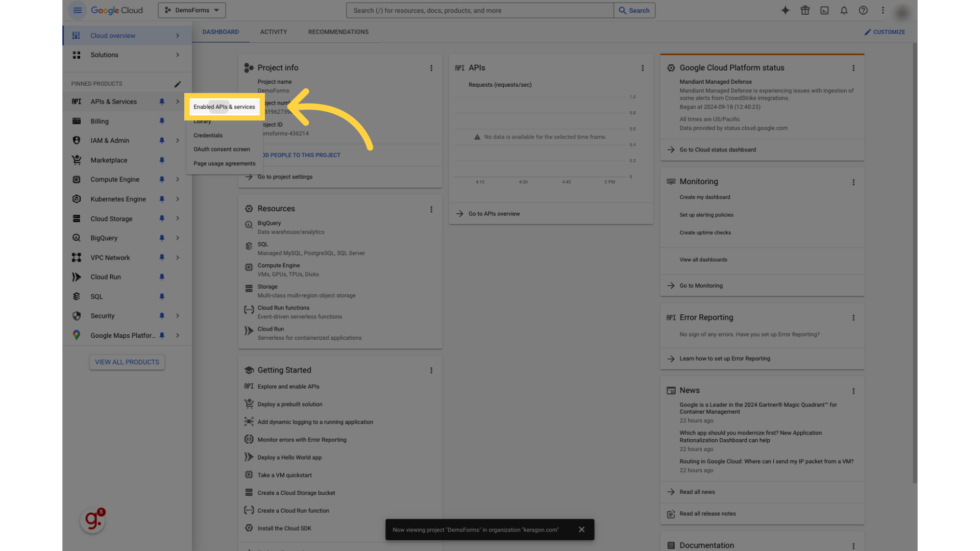The height and width of the screenshot is (551, 980).
Task: Open the help question mark icon
Action: tap(863, 10)
